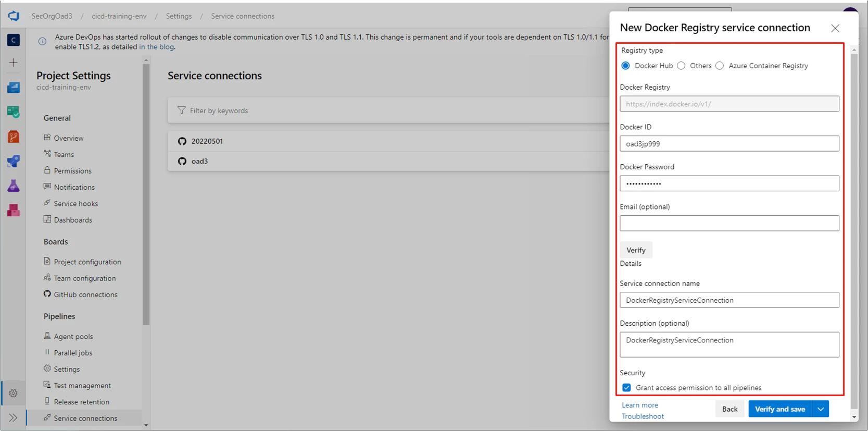Expand the left rail with double chevron
Image resolution: width=868 pixels, height=431 pixels.
(x=14, y=417)
